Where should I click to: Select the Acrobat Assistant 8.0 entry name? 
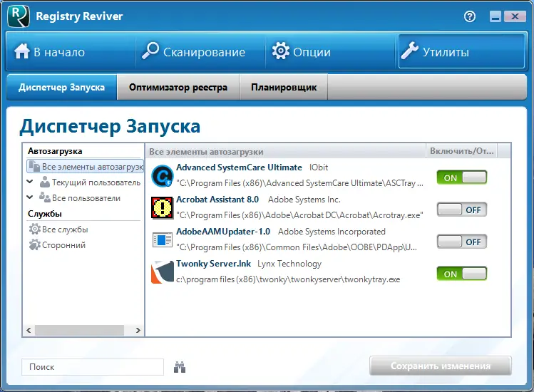pyautogui.click(x=217, y=200)
